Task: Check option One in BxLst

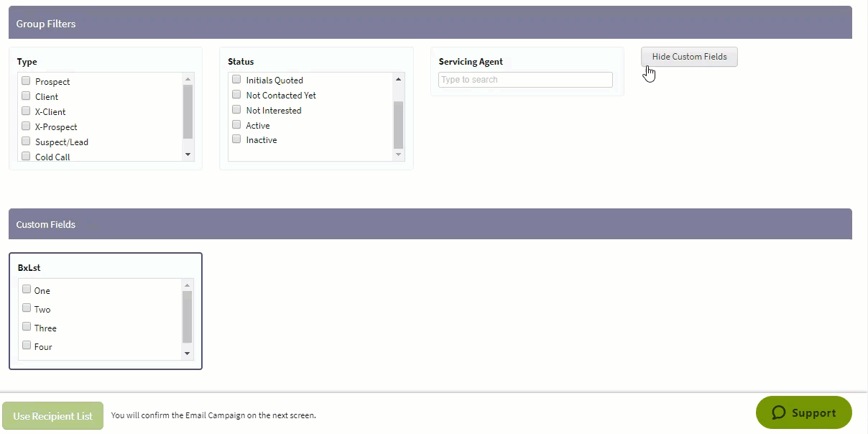Action: [x=27, y=290]
